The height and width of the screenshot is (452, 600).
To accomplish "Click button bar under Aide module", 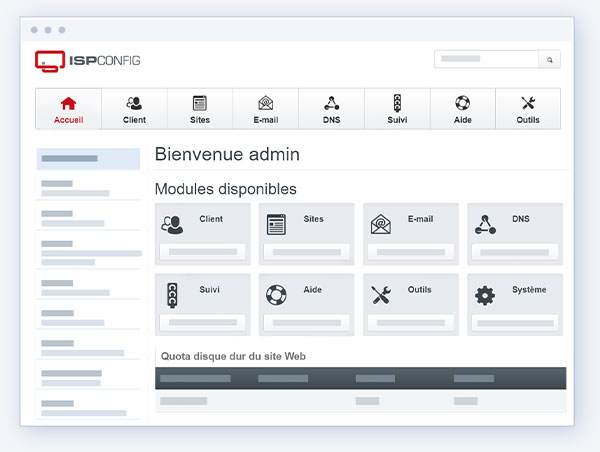I will 307,323.
